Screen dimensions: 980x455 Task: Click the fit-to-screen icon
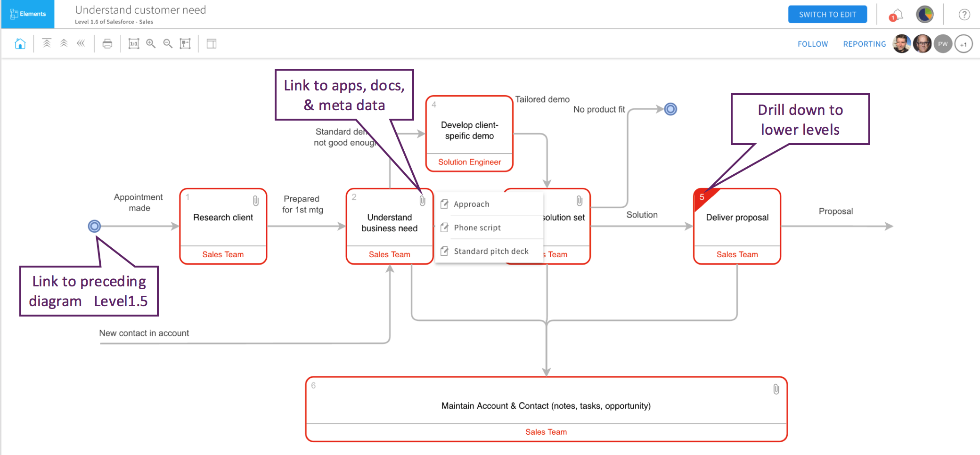coord(185,44)
